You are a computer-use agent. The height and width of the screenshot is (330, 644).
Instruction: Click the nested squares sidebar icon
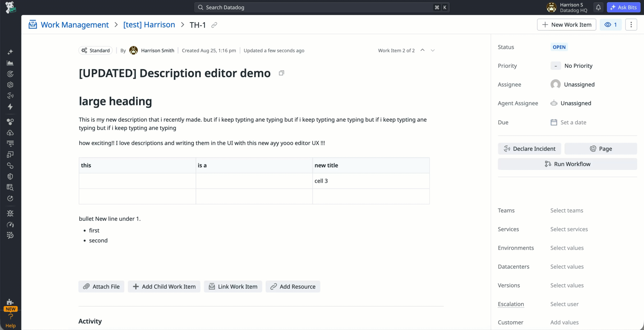pos(10,155)
